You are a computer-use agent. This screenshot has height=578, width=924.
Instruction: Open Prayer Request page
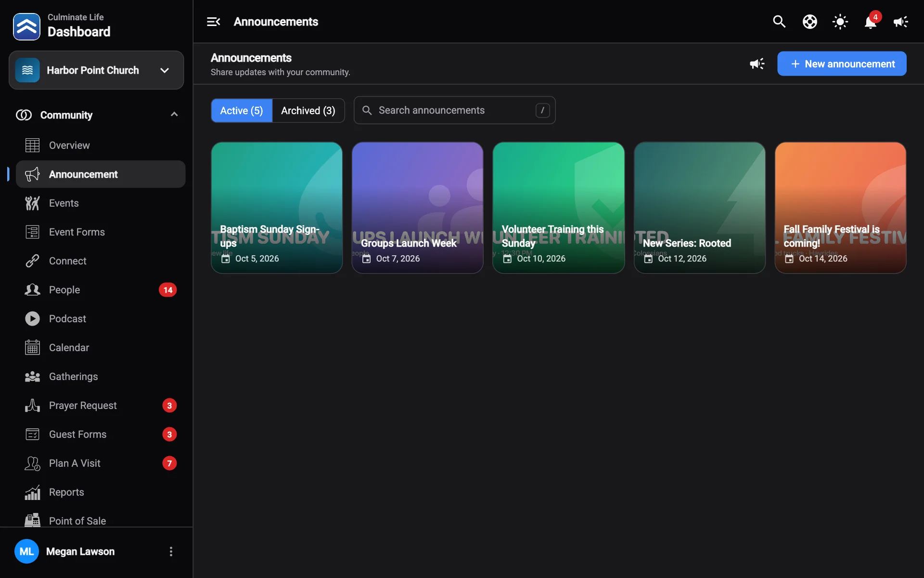point(101,405)
